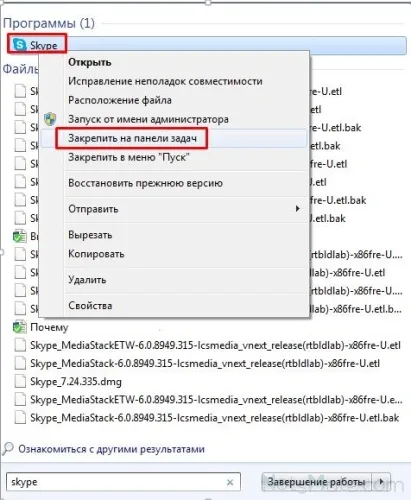Click the Почему file icon

click(x=19, y=327)
